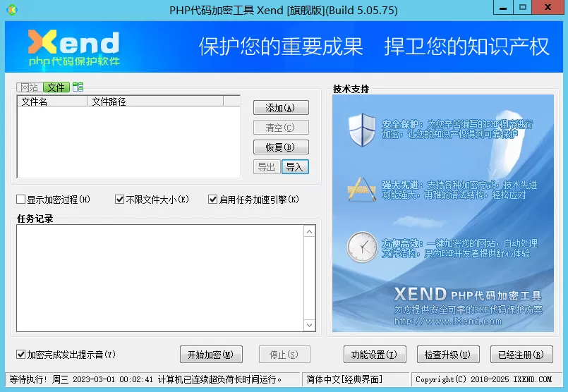Click the task log scrollbar down arrow
568x392 pixels.
(x=309, y=325)
